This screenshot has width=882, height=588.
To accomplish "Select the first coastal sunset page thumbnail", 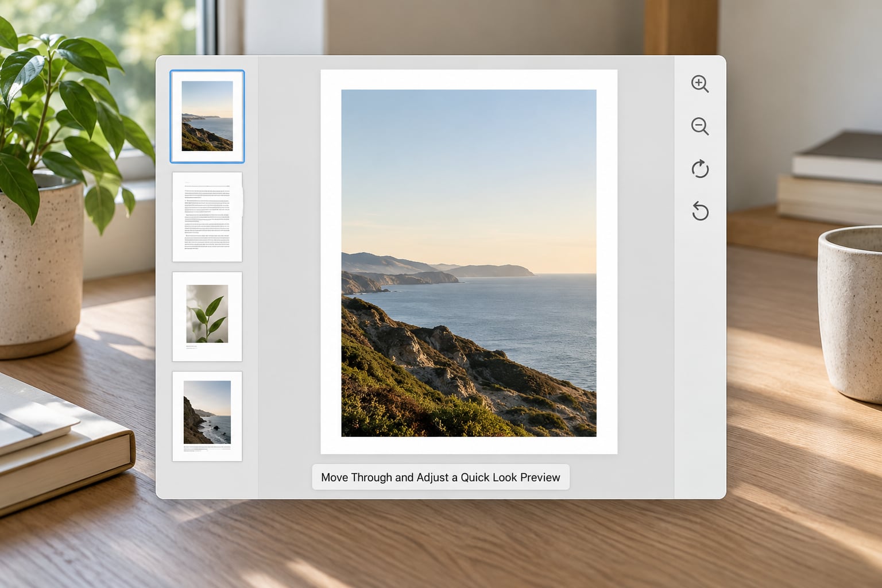I will (x=207, y=117).
